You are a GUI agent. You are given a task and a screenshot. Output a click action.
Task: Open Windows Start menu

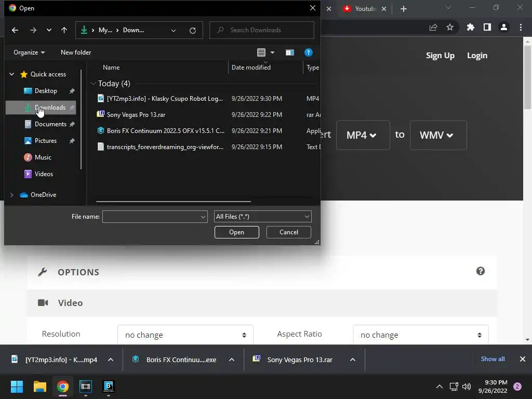pyautogui.click(x=17, y=387)
